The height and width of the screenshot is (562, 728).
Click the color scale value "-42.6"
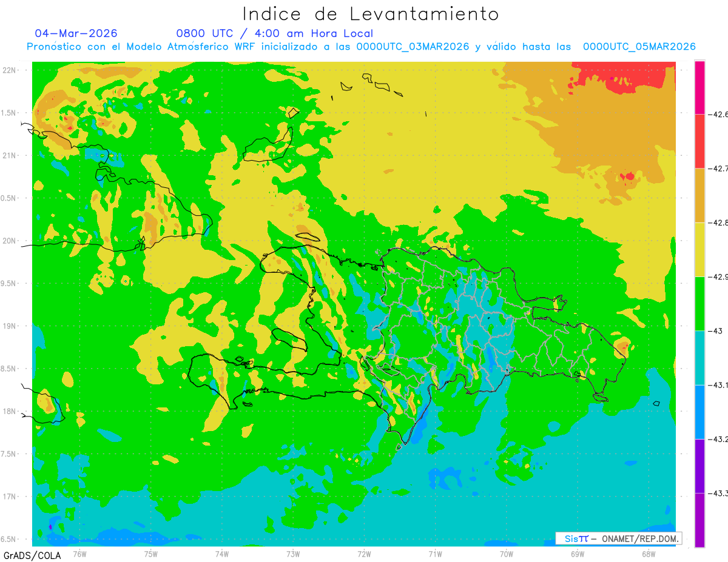[720, 114]
